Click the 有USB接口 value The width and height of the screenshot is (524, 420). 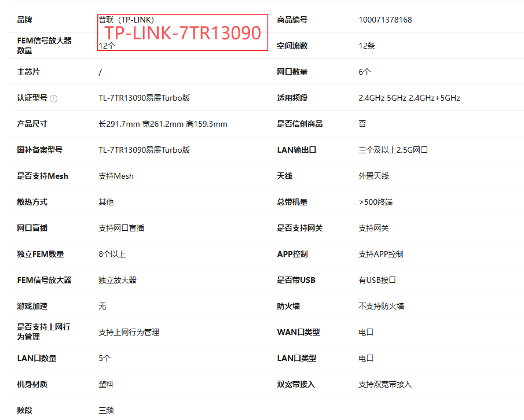377,280
